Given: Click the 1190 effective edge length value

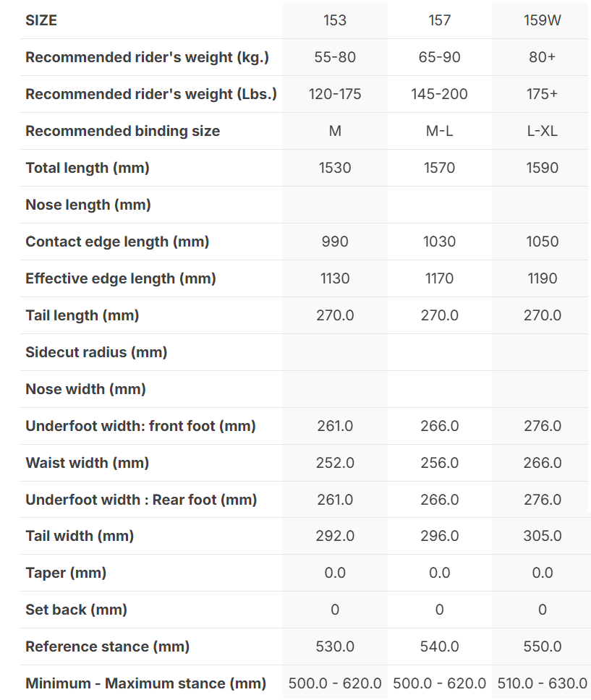Looking at the screenshot, I should coord(542,278).
